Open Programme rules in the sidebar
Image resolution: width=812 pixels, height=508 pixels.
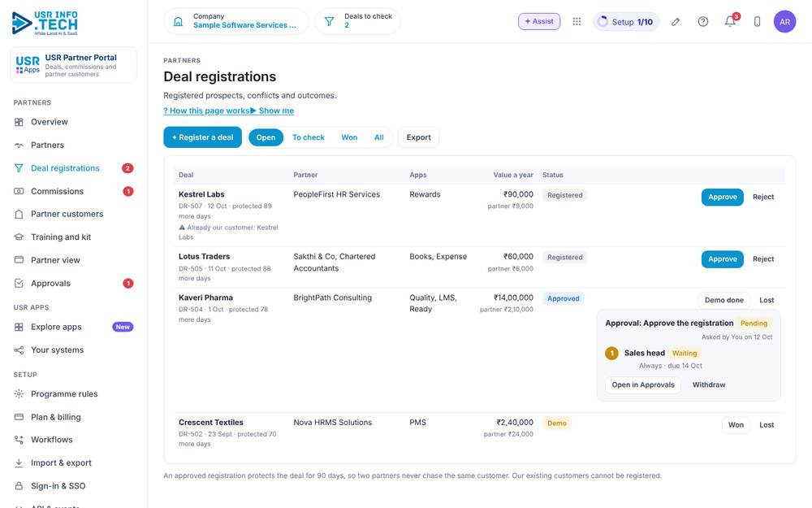74,394
